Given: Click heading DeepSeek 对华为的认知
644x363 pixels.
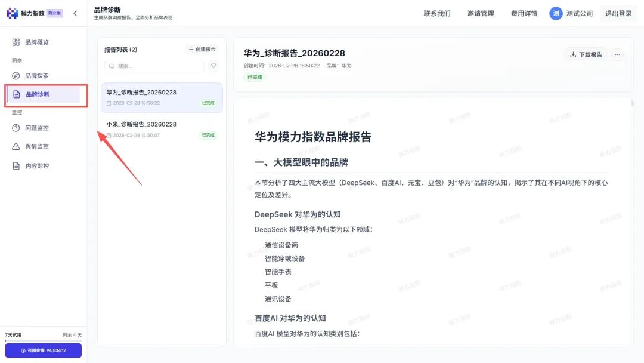Looking at the screenshot, I should [x=298, y=214].
